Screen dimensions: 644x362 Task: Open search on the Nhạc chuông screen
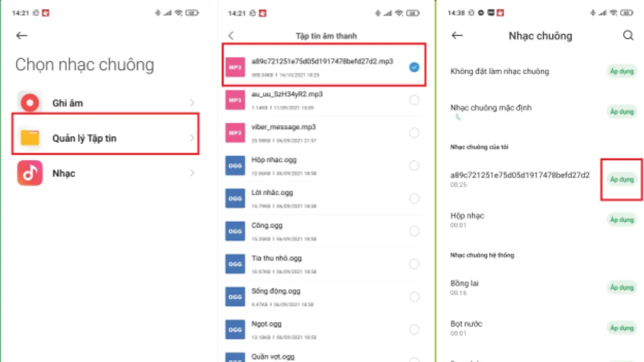[628, 36]
